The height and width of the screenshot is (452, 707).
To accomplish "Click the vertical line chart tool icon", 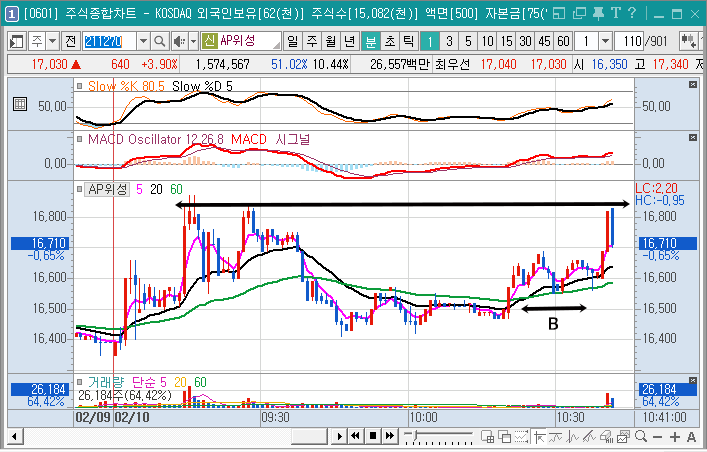I will click(572, 437).
